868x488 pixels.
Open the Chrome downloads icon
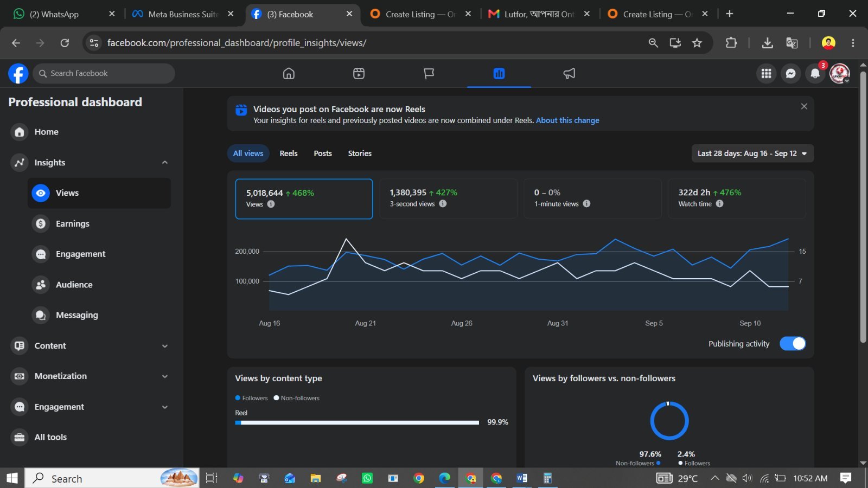click(767, 43)
